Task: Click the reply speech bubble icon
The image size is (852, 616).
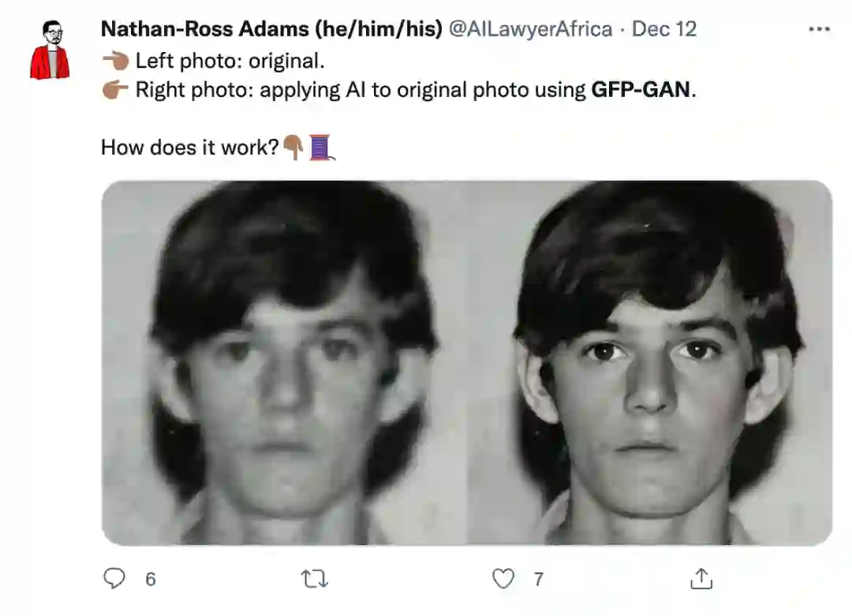Action: pos(115,579)
